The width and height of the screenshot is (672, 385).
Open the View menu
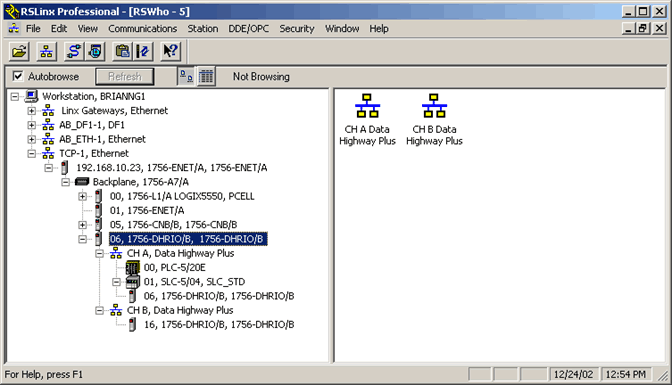click(x=87, y=29)
